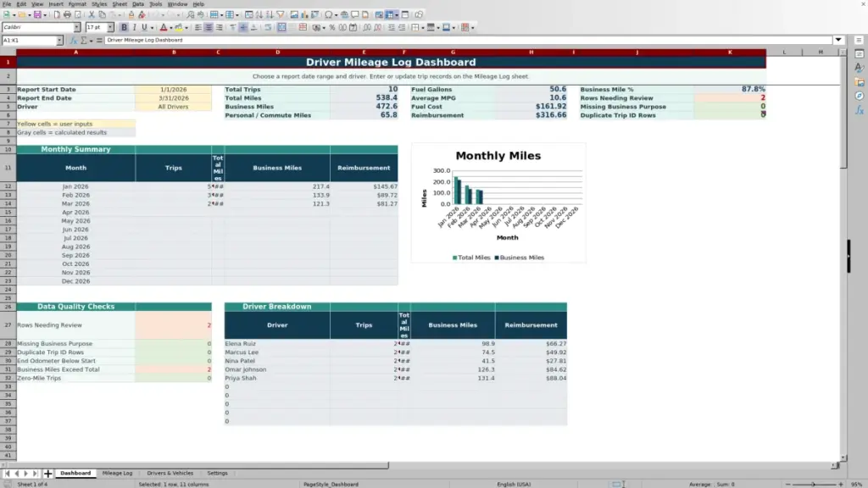Click the zoom out minus button
Screen dimensions: 868x488
click(x=788, y=484)
